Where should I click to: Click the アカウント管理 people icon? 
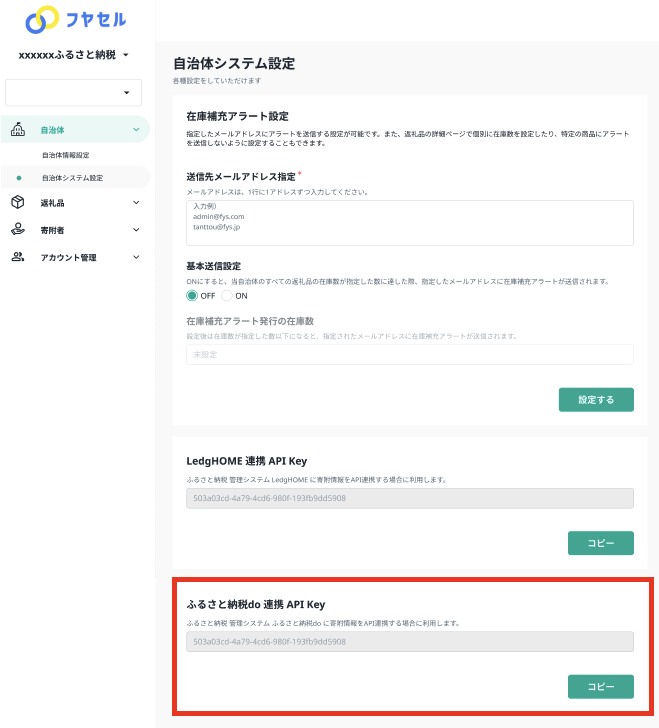pyautogui.click(x=18, y=257)
